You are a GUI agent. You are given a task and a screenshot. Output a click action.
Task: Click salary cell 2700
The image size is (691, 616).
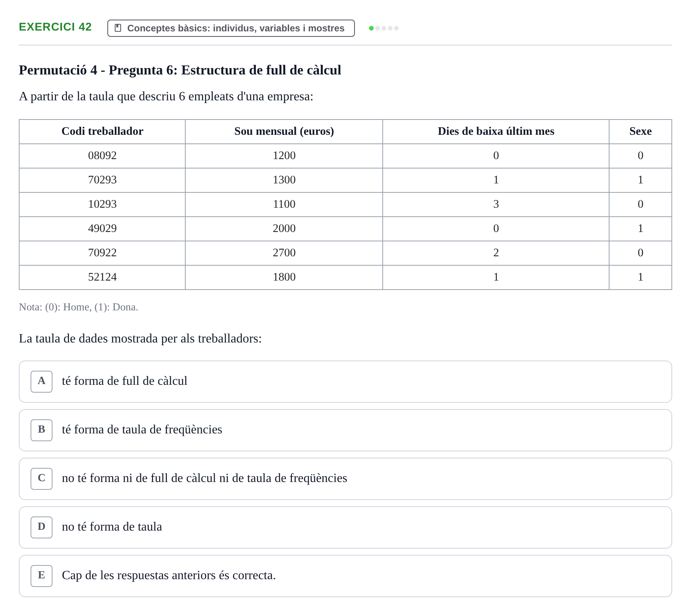pos(284,253)
